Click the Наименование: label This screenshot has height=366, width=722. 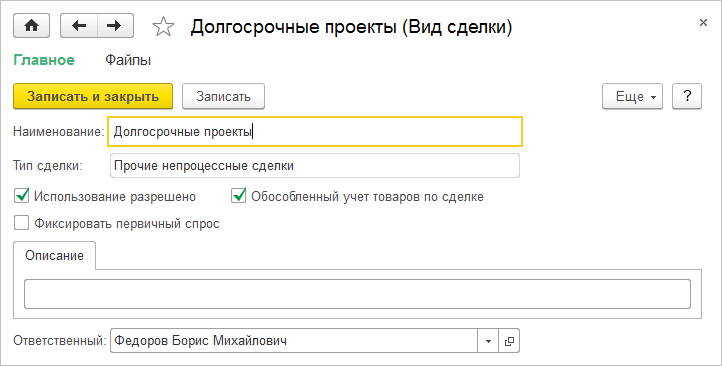pyautogui.click(x=59, y=132)
